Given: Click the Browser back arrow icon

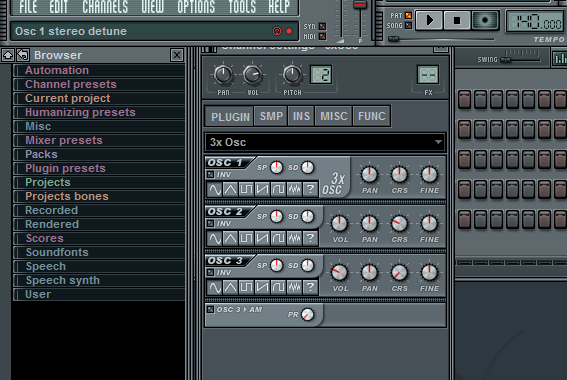Looking at the screenshot, I should coord(23,55).
